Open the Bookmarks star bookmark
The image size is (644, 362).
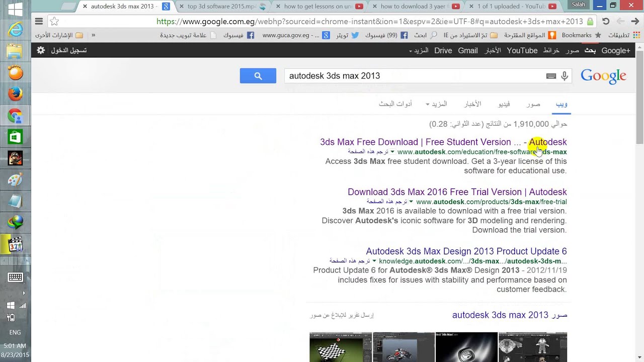[581, 35]
